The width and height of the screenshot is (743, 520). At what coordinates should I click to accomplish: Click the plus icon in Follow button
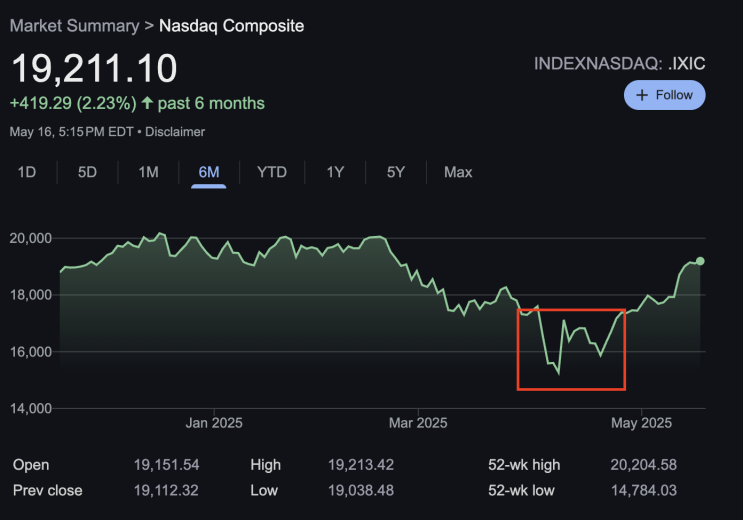(x=643, y=95)
